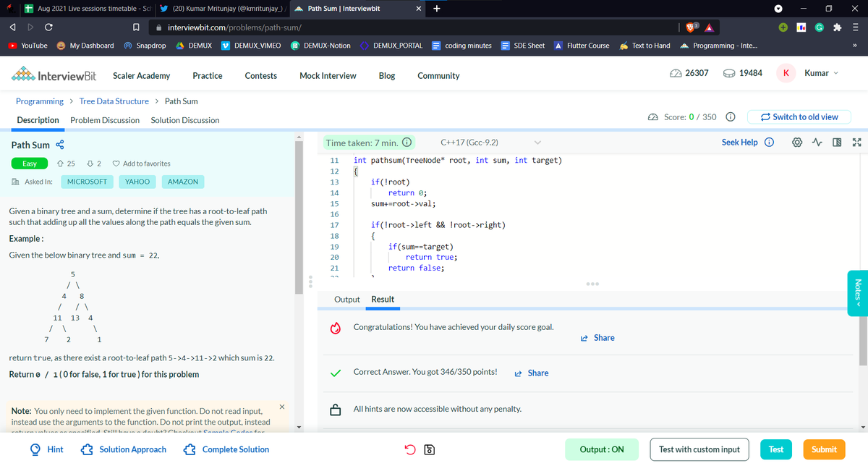Click the Test button
Screen dimensions: 868x466
point(776,449)
